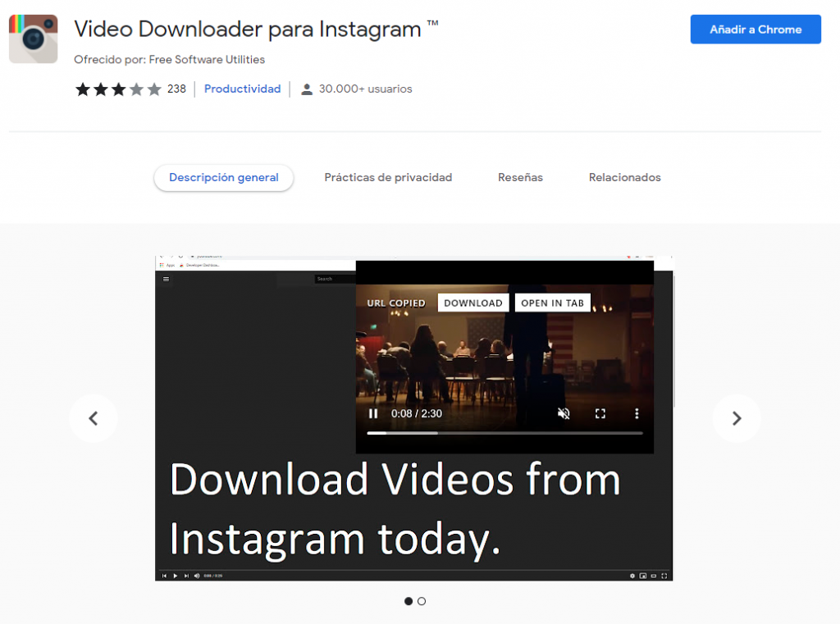
Task: Click the Añadir a Chrome button
Action: coord(756,30)
